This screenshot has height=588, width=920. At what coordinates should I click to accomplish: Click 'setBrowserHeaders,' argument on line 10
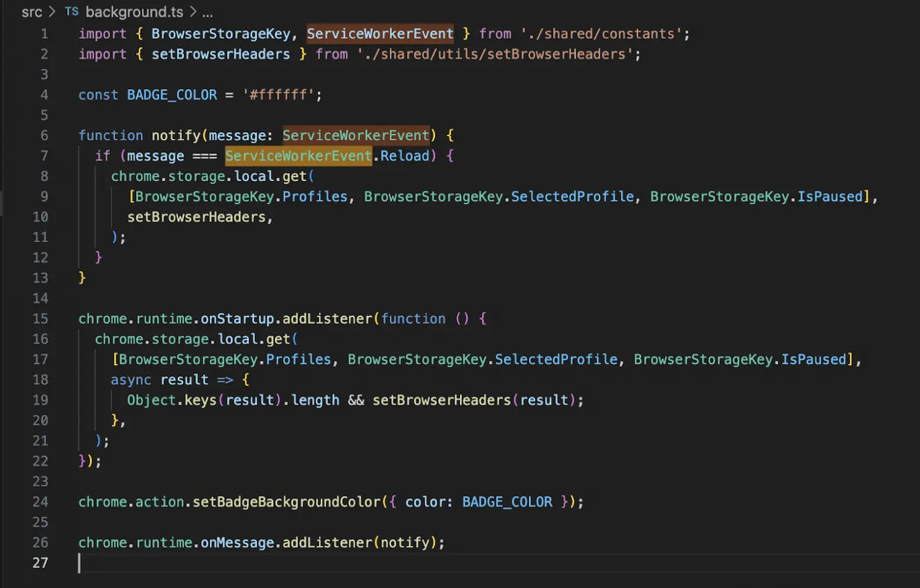coord(200,217)
